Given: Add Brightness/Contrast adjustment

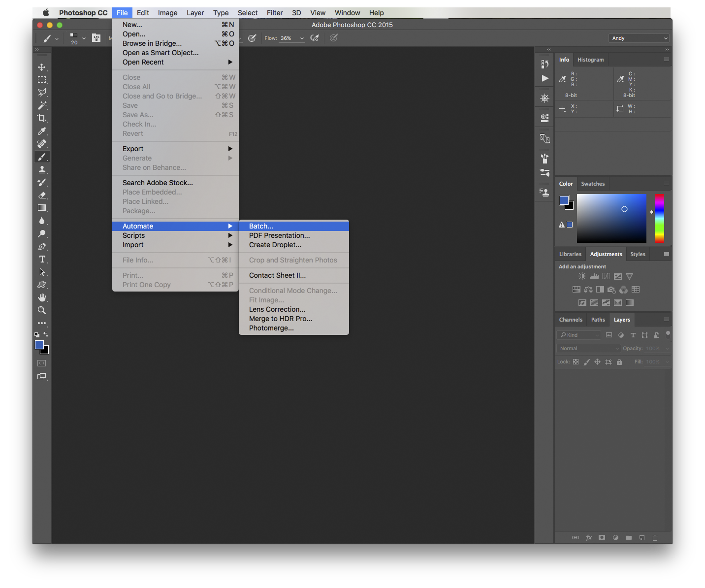Looking at the screenshot, I should (x=582, y=276).
